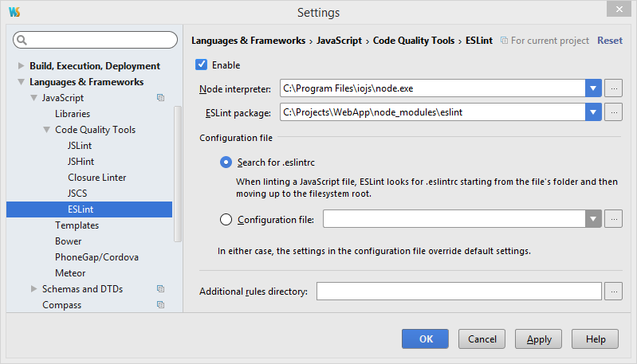Click the settings tree scrollbar
This screenshot has height=364, width=637.
click(x=178, y=174)
